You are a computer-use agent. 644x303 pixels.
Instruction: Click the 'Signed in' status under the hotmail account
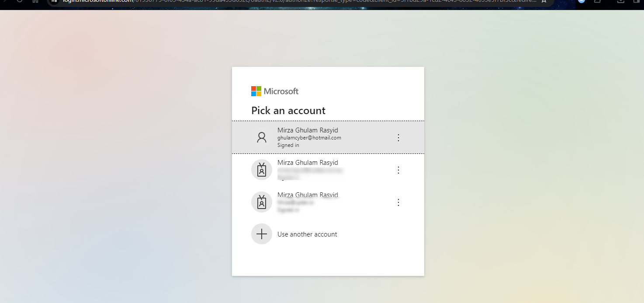click(288, 145)
